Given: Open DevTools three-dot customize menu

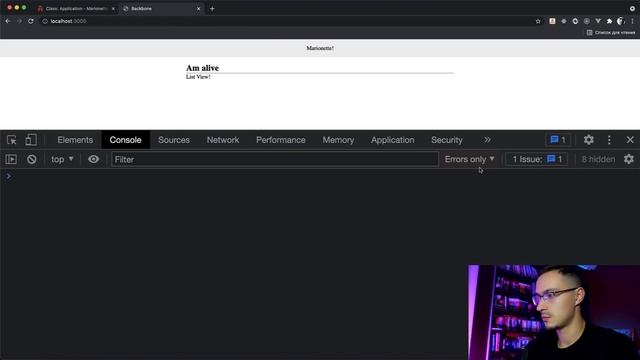Looking at the screenshot, I should pyautogui.click(x=609, y=140).
